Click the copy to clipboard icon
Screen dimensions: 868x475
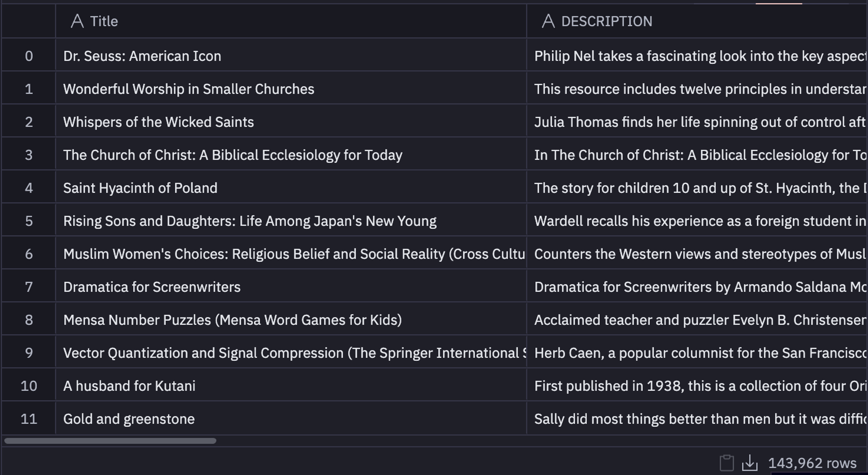[727, 463]
